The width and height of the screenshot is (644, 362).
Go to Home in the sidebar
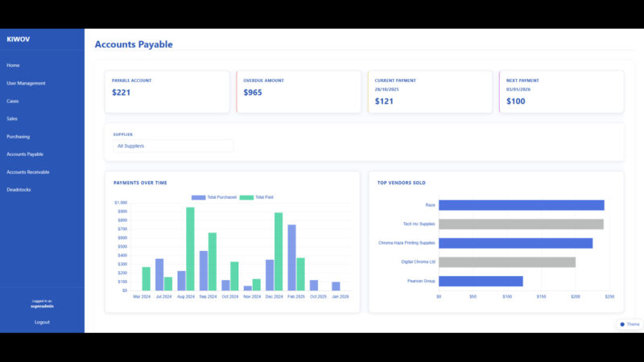[x=13, y=65]
